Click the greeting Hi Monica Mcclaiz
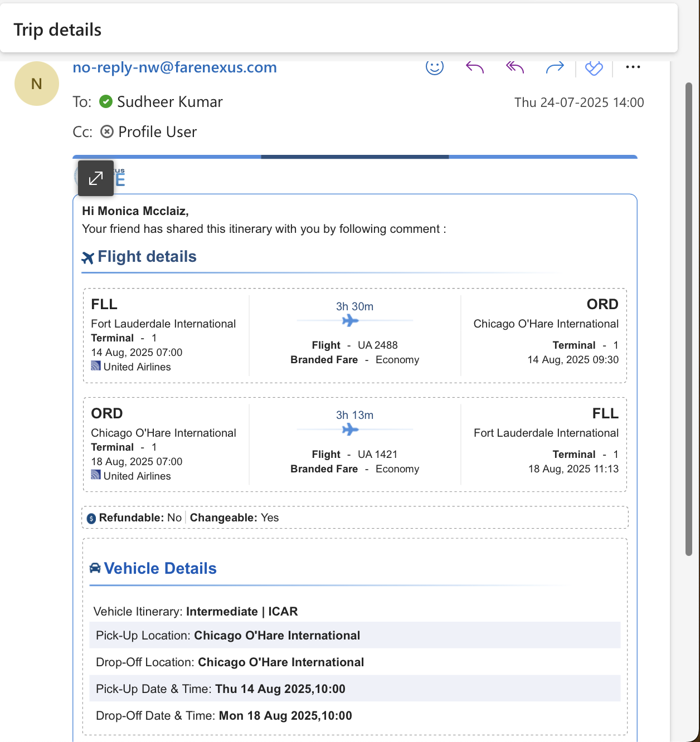700x742 pixels. 135,211
